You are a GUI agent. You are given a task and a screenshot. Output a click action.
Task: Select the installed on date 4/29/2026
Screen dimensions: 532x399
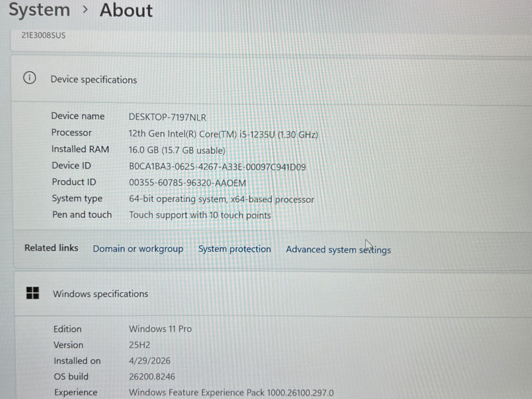(150, 360)
